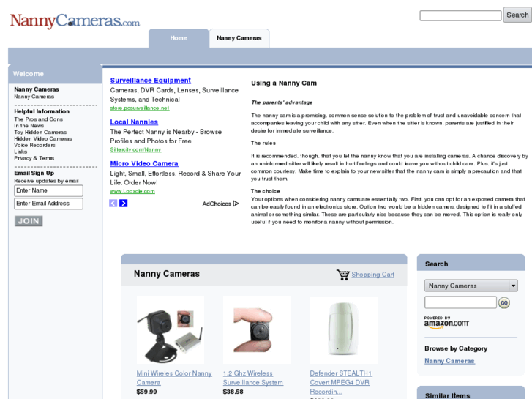This screenshot has height=399, width=532.
Task: Click the NannyCameras.com logo
Action: pyautogui.click(x=75, y=20)
